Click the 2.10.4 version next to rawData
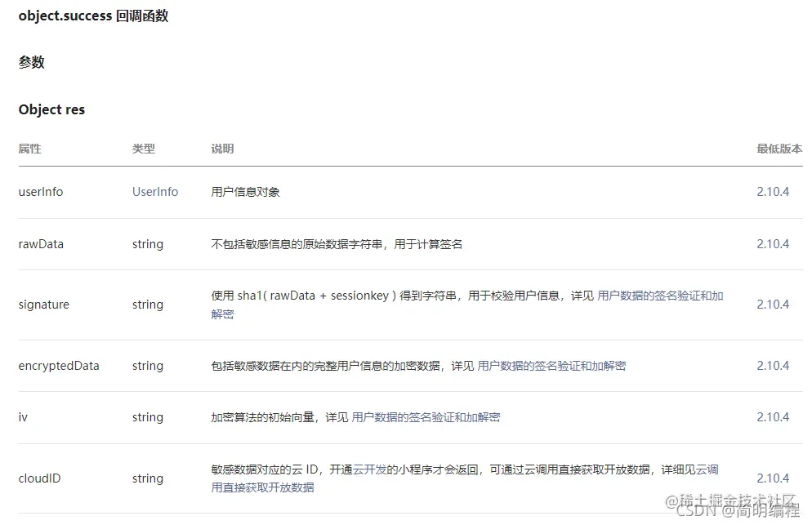Screen dimensions: 812x525 pos(772,243)
